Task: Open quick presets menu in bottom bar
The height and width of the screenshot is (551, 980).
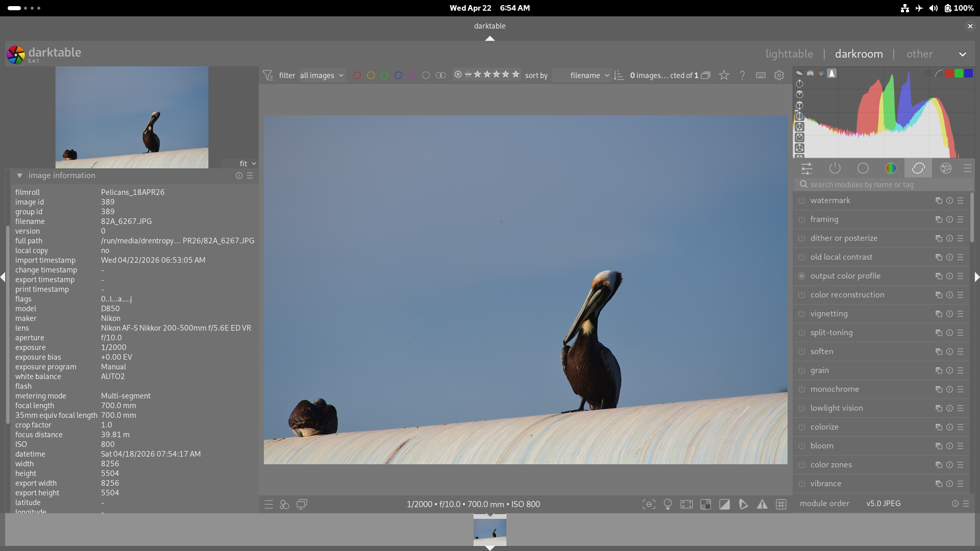Action: tap(268, 504)
